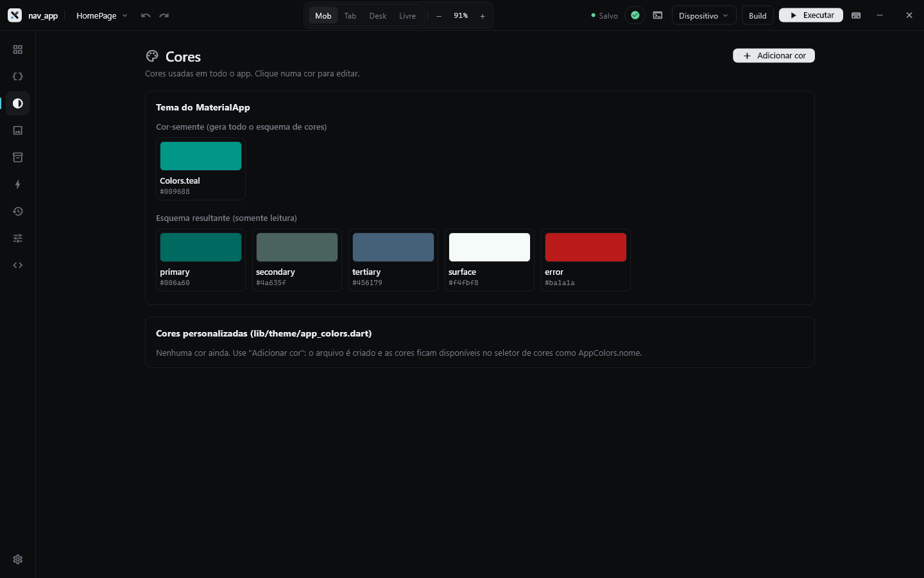Click the 91% zoom level value

pyautogui.click(x=461, y=15)
